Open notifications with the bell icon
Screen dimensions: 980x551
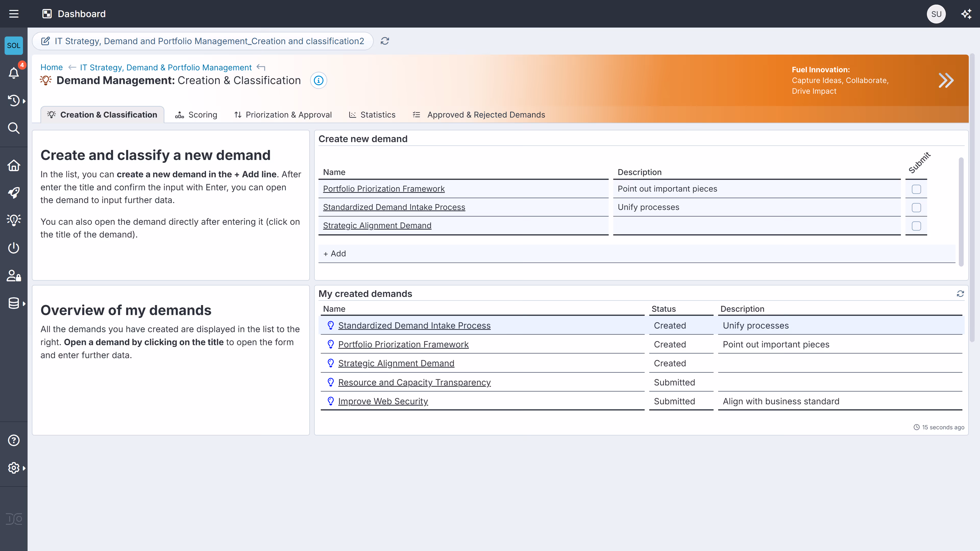[x=14, y=73]
